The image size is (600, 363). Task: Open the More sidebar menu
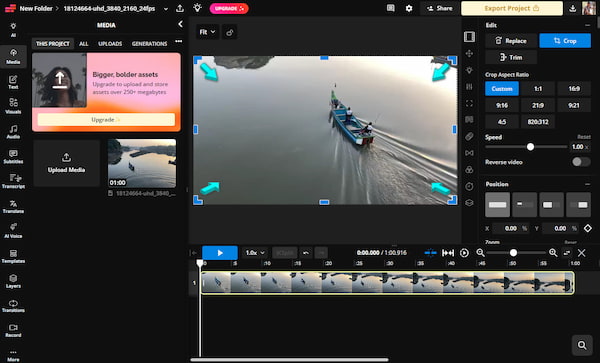pos(13,355)
